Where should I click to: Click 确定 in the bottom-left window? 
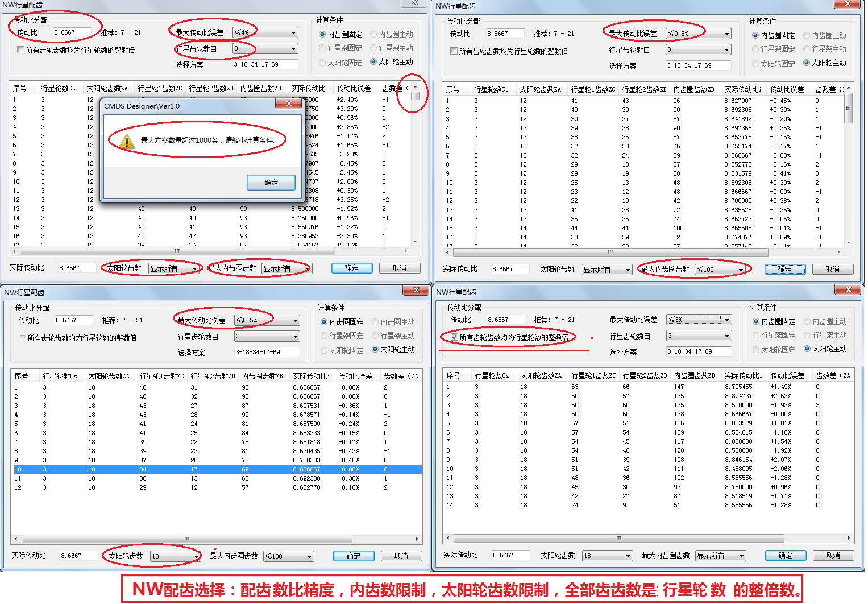click(x=354, y=556)
